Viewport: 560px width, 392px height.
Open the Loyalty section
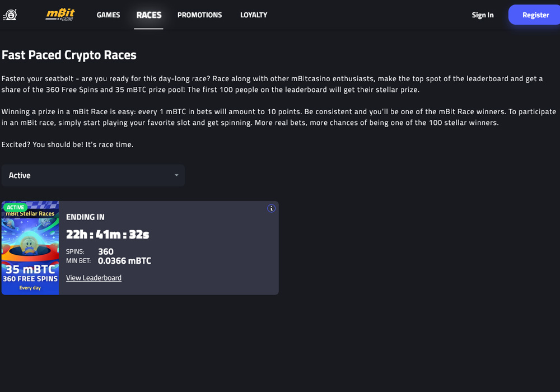coord(254,15)
